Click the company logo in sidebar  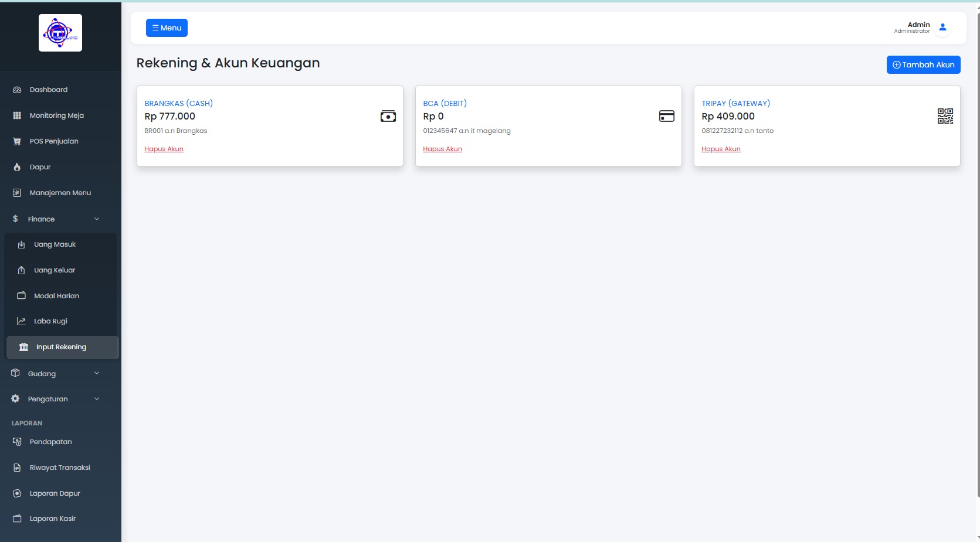click(60, 33)
